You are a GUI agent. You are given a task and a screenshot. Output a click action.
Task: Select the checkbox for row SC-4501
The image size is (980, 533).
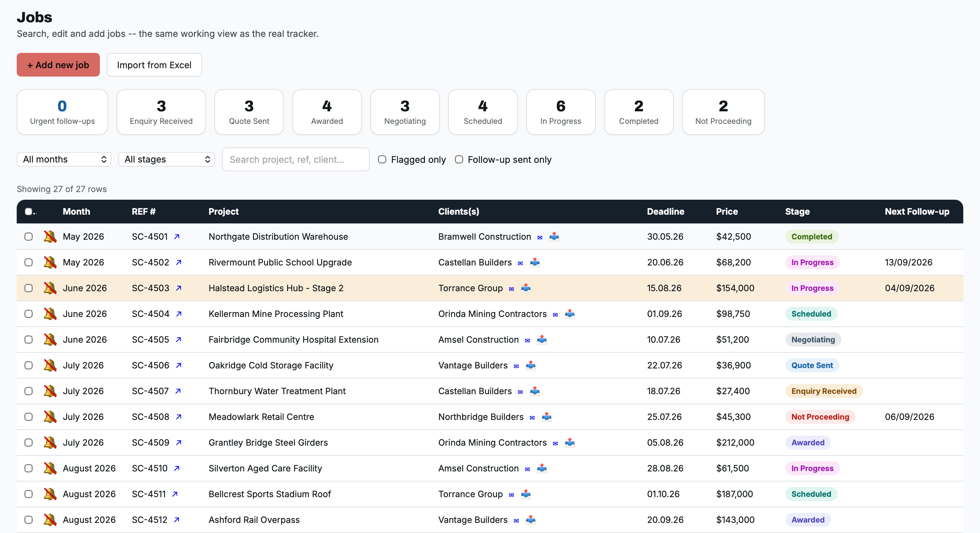click(29, 237)
